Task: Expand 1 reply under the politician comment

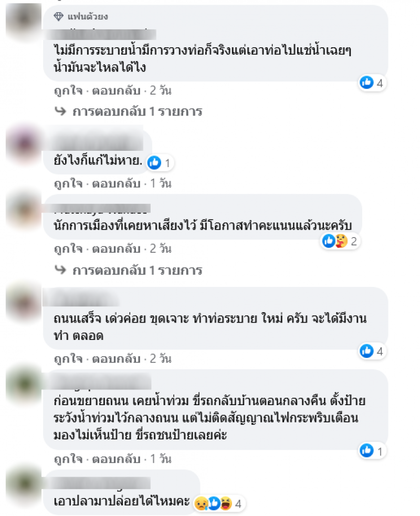Action: tap(137, 271)
